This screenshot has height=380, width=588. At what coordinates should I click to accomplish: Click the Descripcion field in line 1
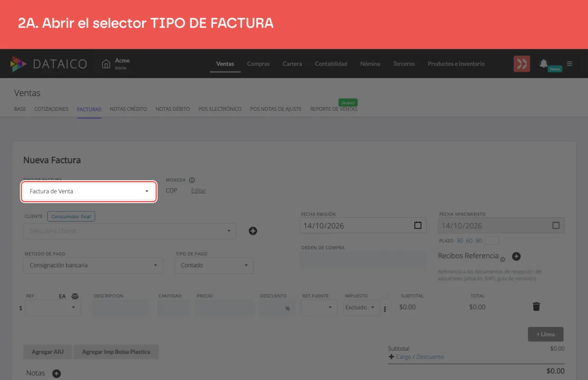pyautogui.click(x=121, y=308)
